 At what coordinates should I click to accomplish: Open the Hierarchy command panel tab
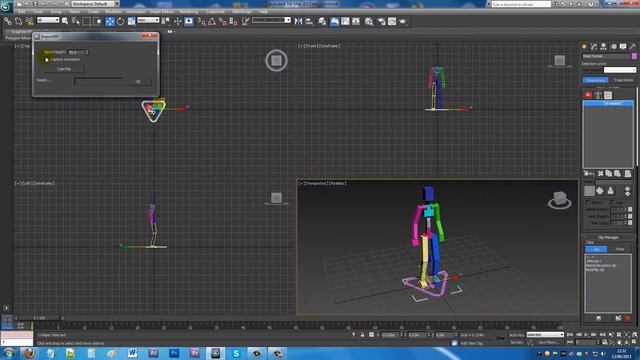point(604,47)
